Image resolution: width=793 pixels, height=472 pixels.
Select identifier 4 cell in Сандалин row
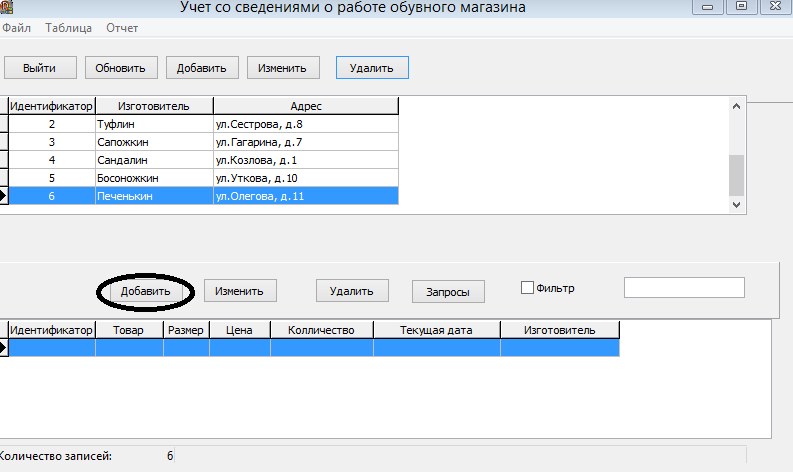tap(52, 160)
